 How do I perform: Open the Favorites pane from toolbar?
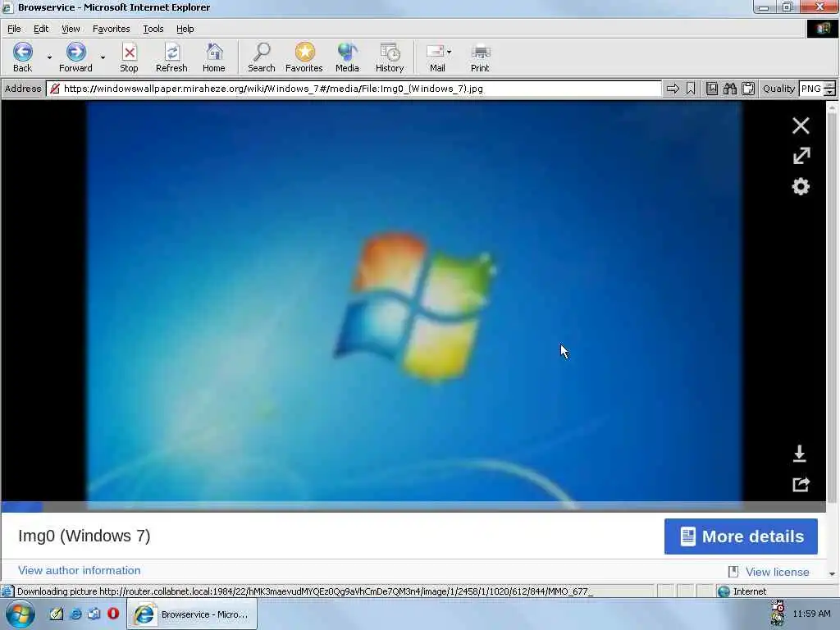pos(304,57)
